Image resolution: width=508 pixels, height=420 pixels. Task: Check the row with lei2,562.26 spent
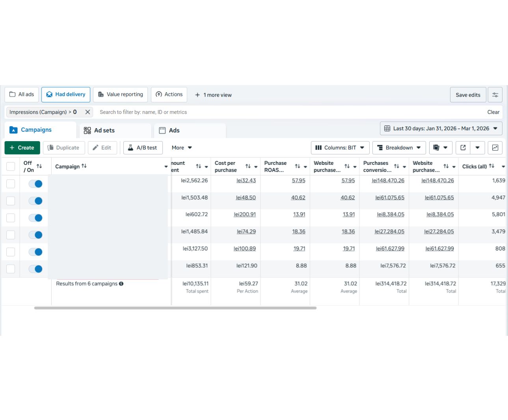coord(11,184)
